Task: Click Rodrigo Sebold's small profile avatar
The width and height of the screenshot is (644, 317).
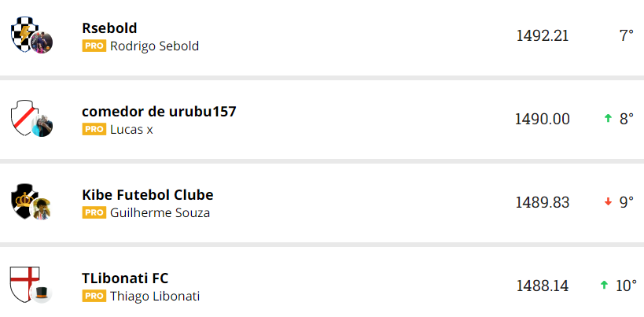Action: pos(42,43)
